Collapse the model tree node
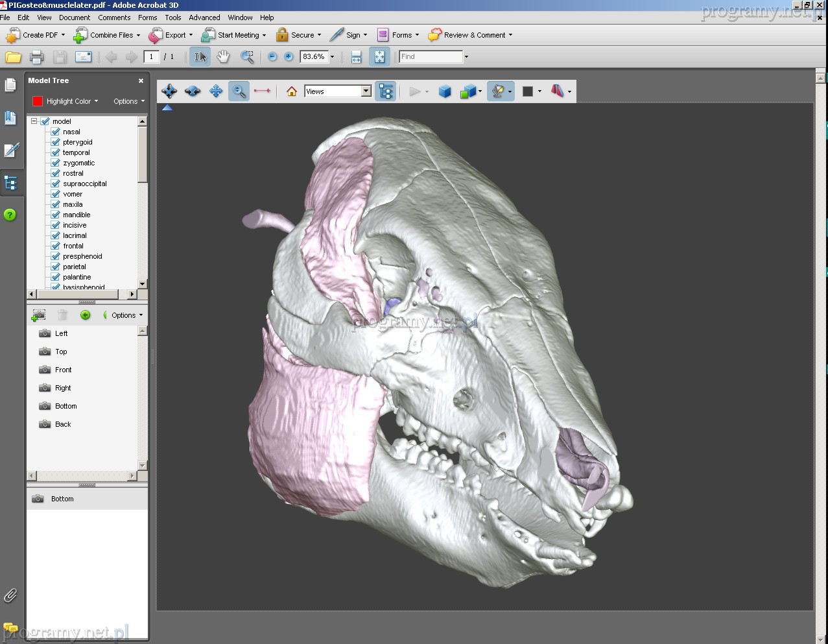 [x=34, y=121]
